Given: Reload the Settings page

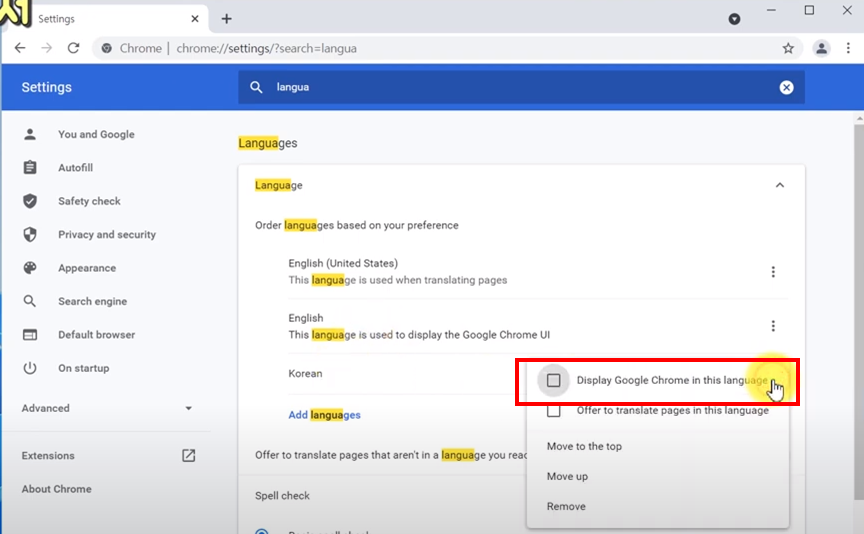Looking at the screenshot, I should (73, 48).
